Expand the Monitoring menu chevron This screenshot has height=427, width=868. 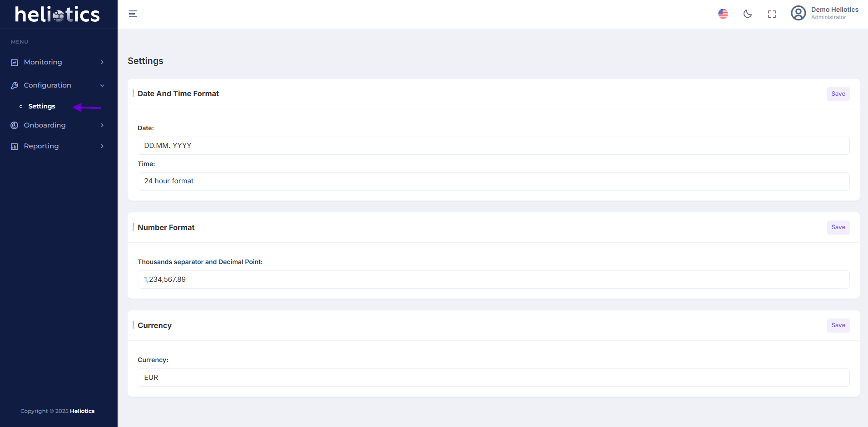point(102,62)
